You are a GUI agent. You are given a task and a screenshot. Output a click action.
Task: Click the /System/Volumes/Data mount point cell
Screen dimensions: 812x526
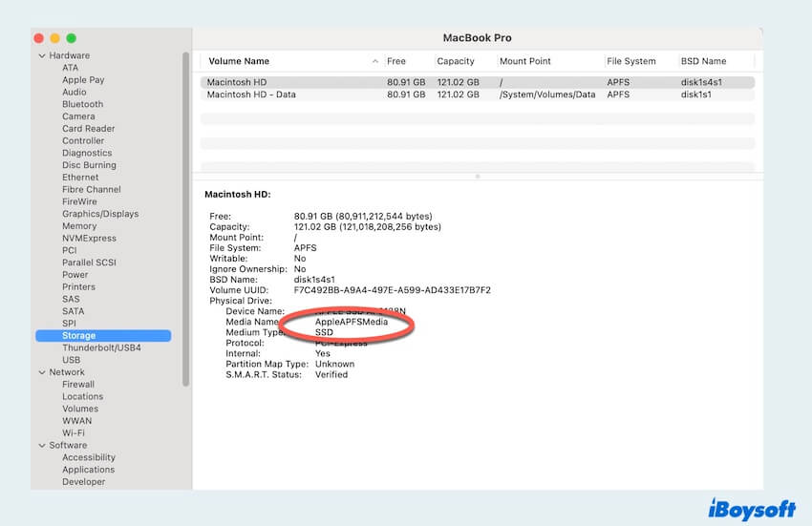click(x=547, y=95)
